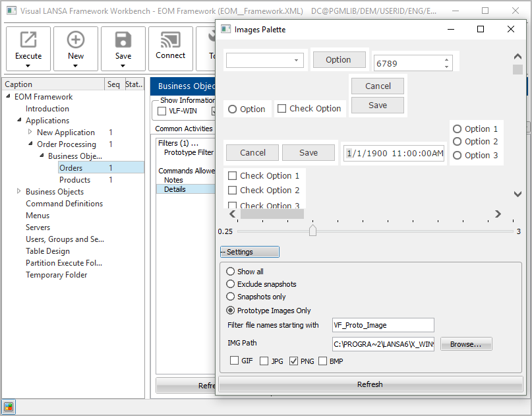The width and height of the screenshot is (532, 416).
Task: Choose the Show all radio option
Action: (230, 272)
